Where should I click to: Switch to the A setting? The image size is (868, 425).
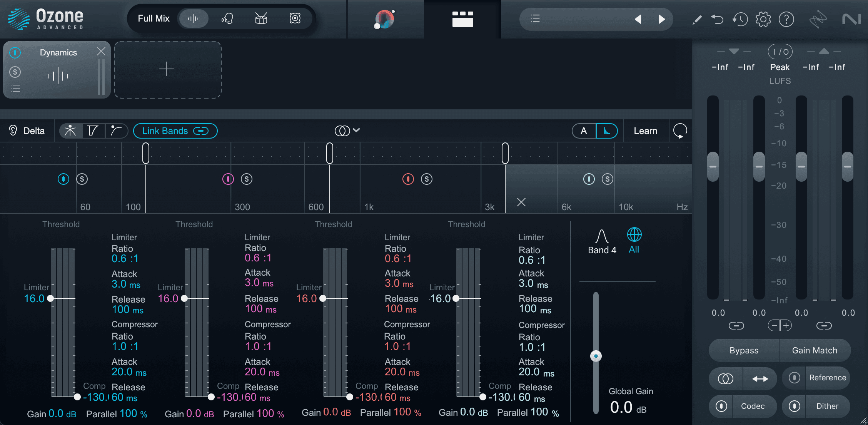tap(584, 131)
